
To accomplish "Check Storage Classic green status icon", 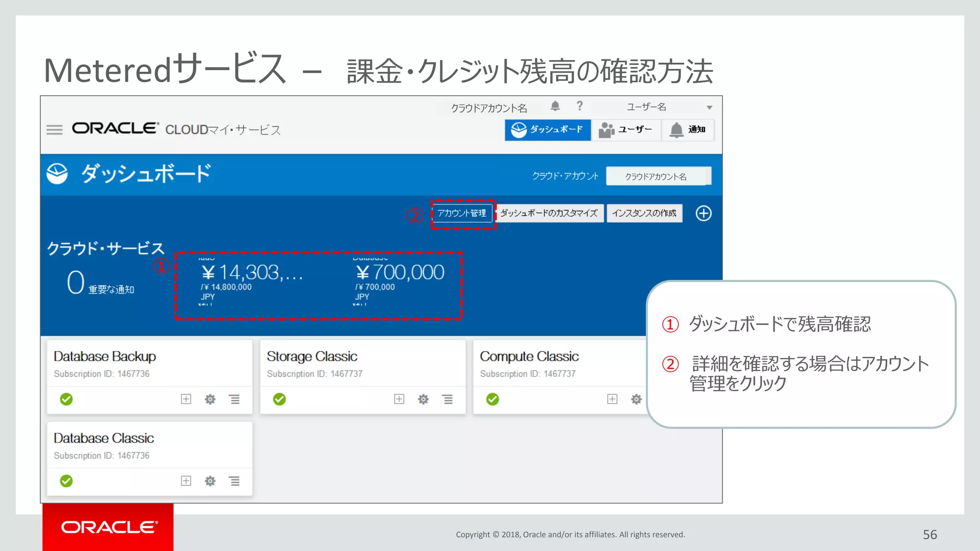I will point(279,399).
